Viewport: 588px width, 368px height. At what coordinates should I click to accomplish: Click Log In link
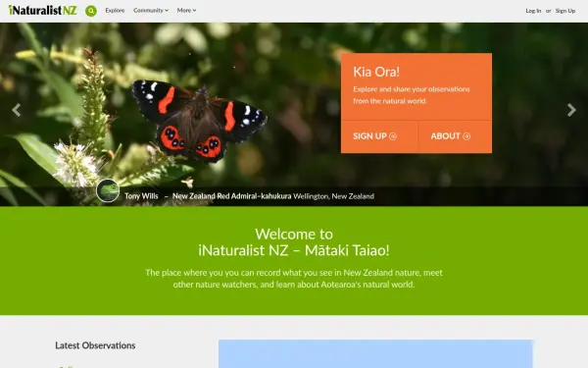(x=533, y=11)
